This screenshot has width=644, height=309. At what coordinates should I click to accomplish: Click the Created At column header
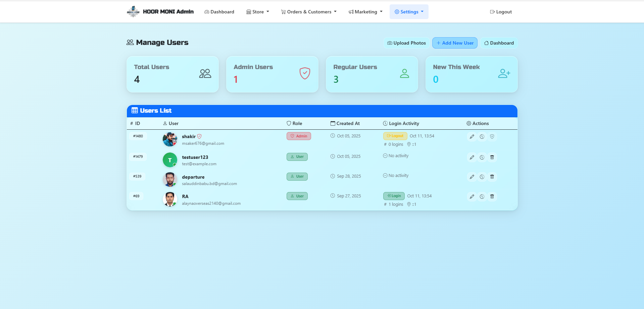[x=345, y=123]
